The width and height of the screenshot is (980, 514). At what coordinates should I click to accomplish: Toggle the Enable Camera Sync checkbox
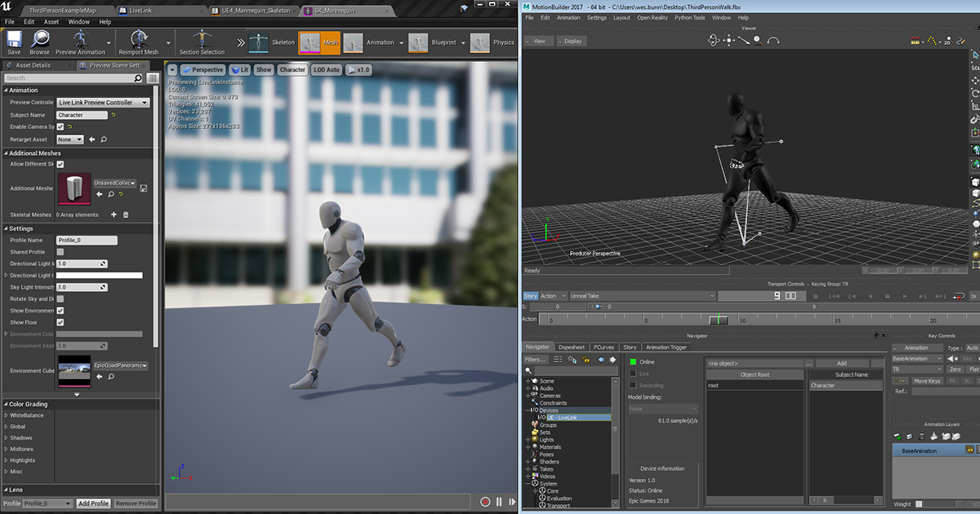[59, 126]
